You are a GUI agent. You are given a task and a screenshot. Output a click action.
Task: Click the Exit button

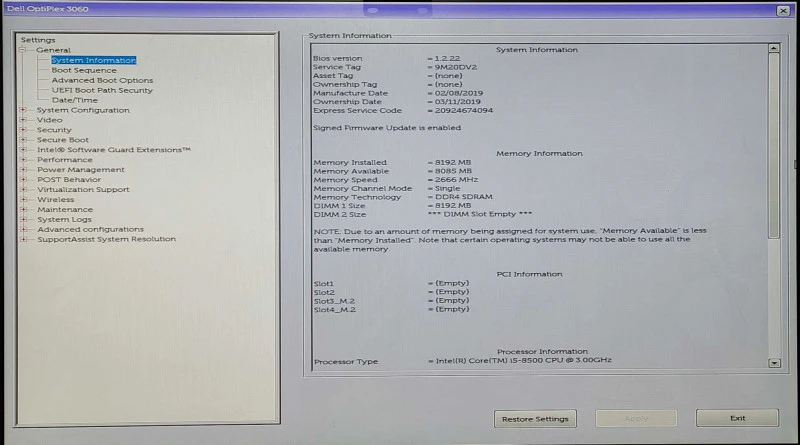pyautogui.click(x=737, y=418)
